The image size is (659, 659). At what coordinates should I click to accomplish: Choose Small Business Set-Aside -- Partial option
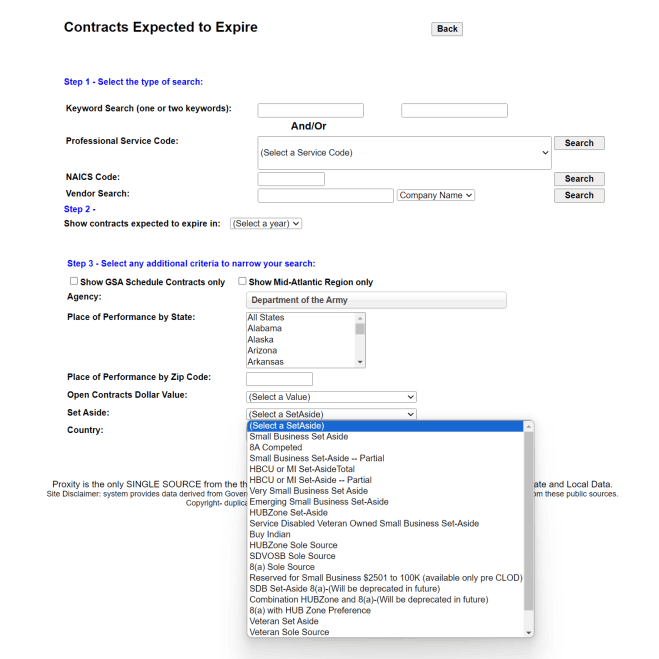[385, 459]
